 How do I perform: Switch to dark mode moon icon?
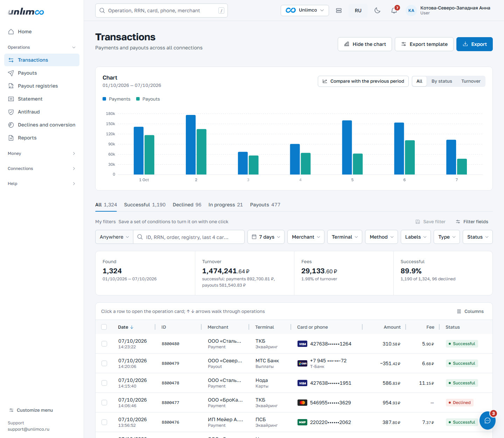377,11
